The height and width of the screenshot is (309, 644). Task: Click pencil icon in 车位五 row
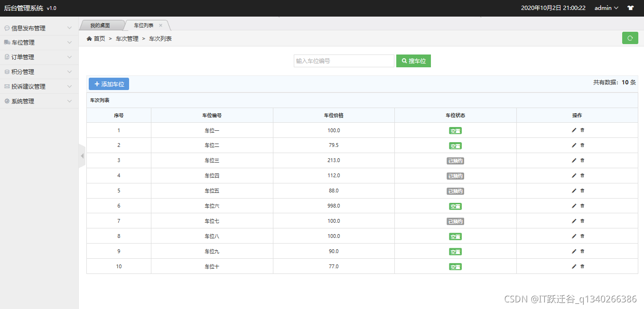pos(574,191)
